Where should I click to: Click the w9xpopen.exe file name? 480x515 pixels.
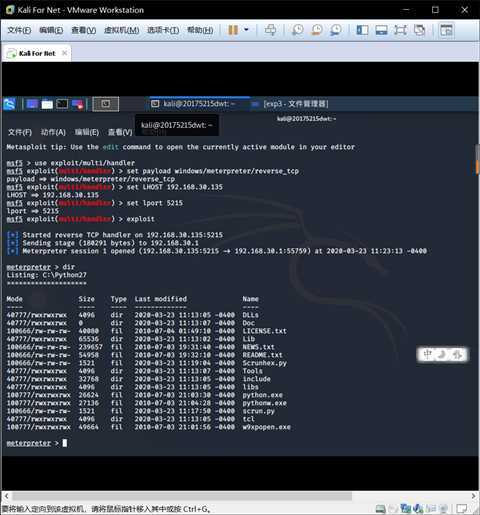pos(267,427)
